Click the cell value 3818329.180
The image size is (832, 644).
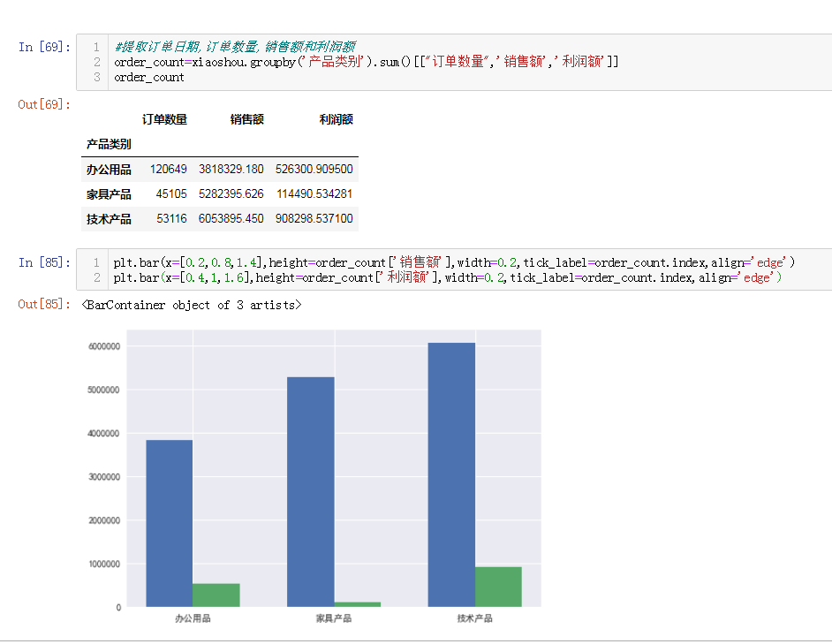click(x=231, y=170)
